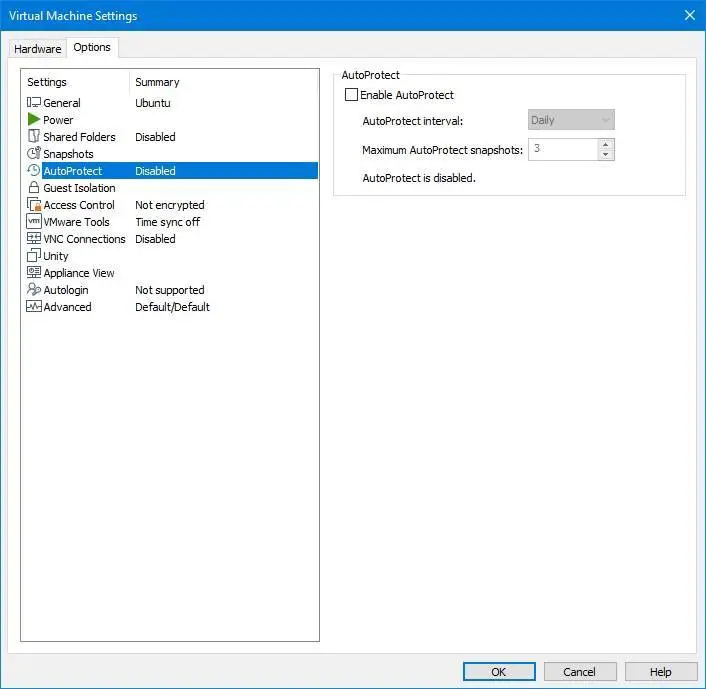
Task: Click the VNC Connections icon
Action: pos(34,238)
